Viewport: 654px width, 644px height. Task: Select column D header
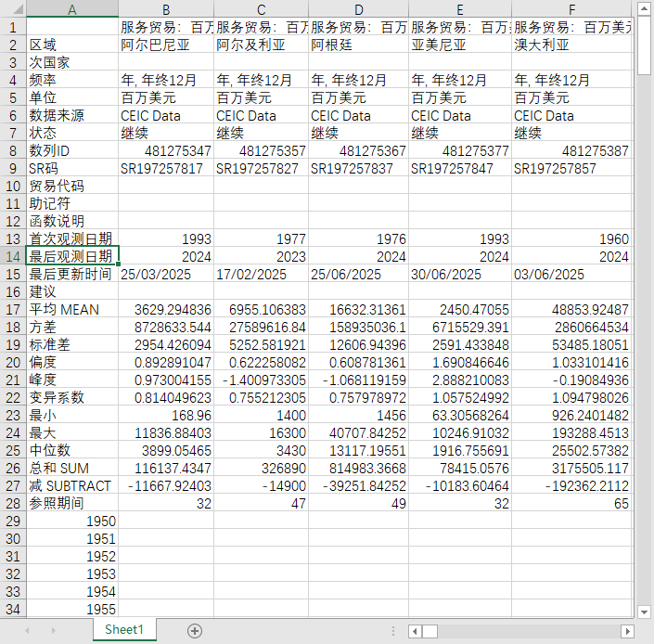pos(359,9)
